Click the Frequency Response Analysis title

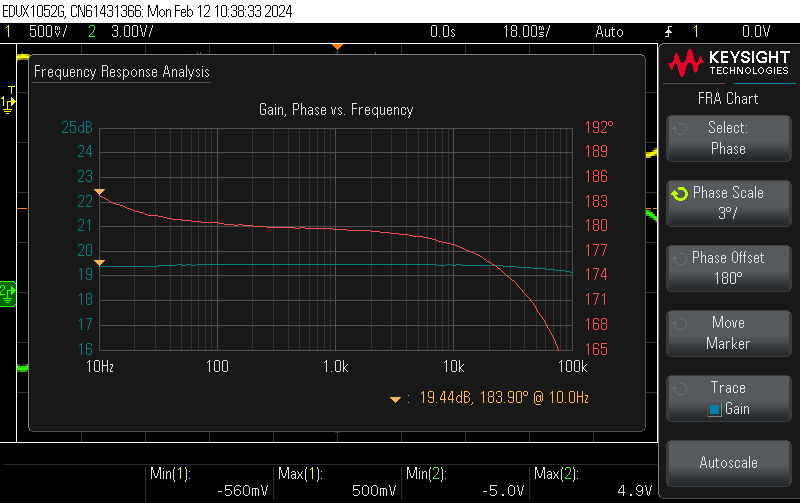(x=121, y=72)
